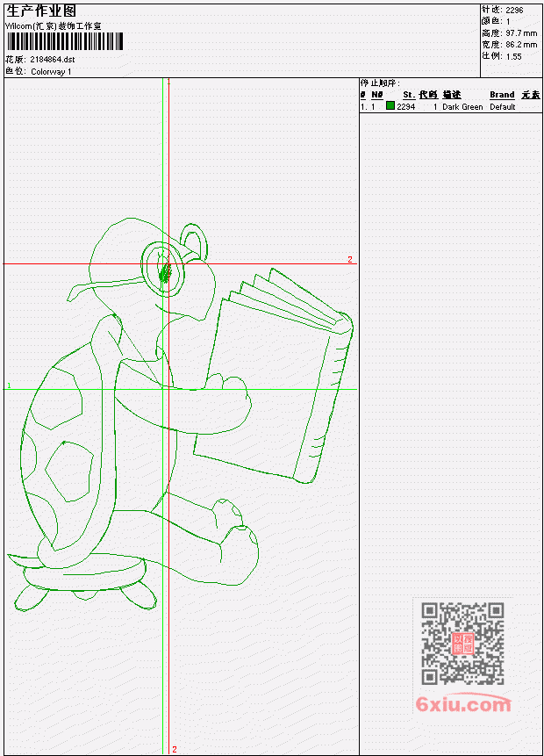Click the Dark Green thread color swatch
The width and height of the screenshot is (544, 756).
point(390,105)
